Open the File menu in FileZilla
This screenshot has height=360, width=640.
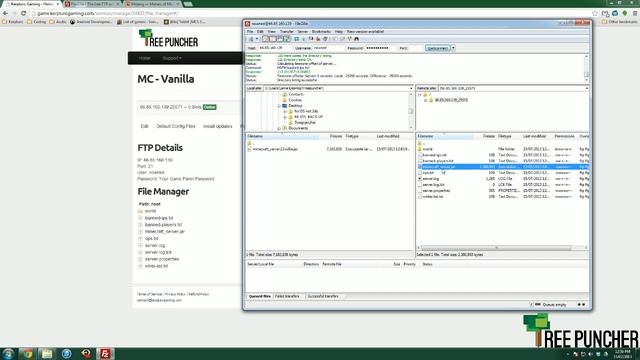click(250, 31)
